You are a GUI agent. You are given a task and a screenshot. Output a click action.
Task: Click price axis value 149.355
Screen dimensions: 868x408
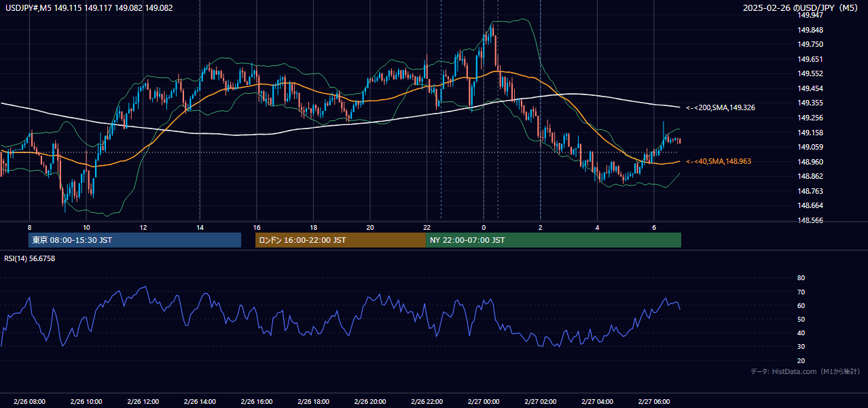point(810,103)
